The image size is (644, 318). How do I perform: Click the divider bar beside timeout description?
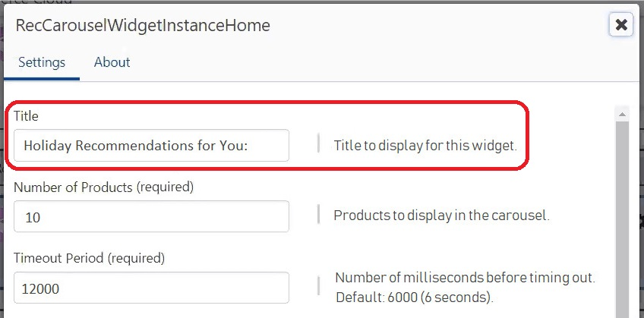tap(318, 286)
